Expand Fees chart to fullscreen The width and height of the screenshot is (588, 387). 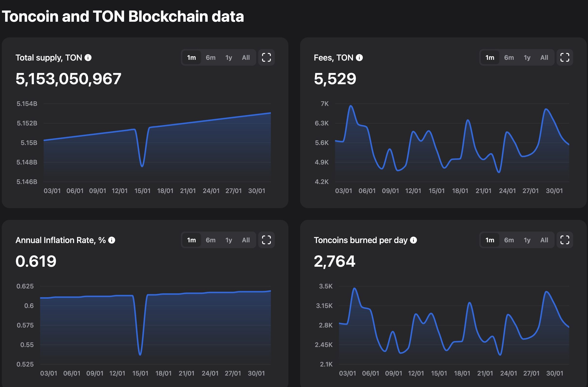point(565,58)
